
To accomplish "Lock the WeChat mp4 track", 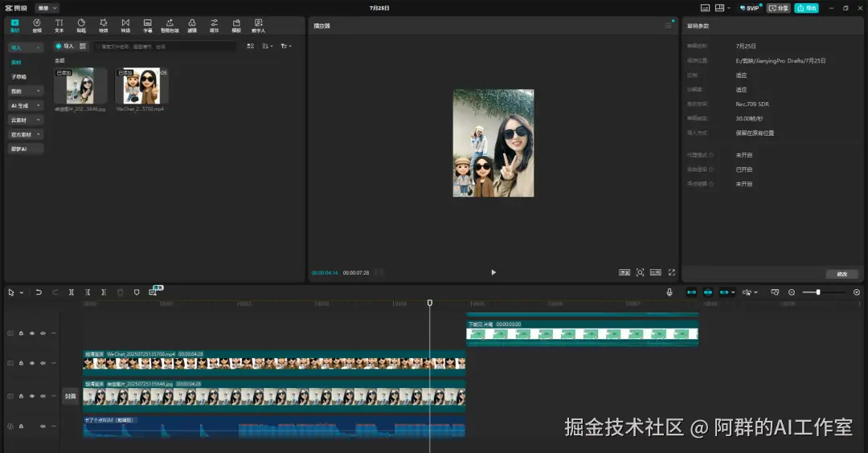I will click(x=21, y=363).
